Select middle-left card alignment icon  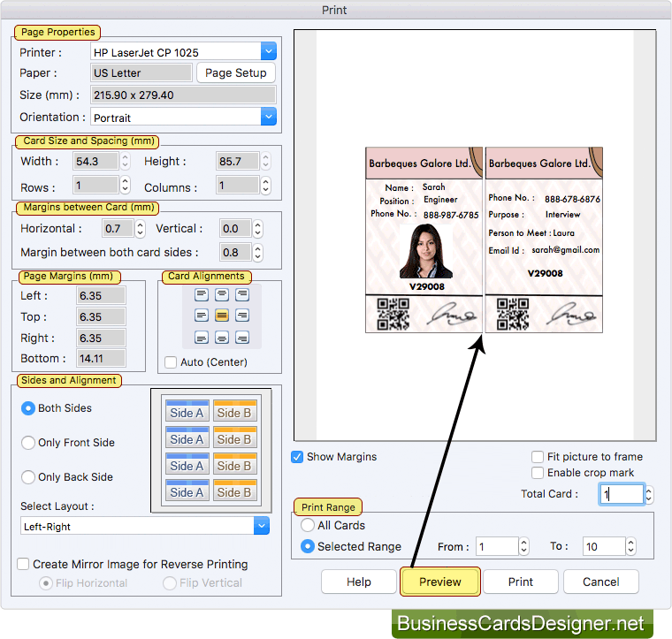click(202, 316)
